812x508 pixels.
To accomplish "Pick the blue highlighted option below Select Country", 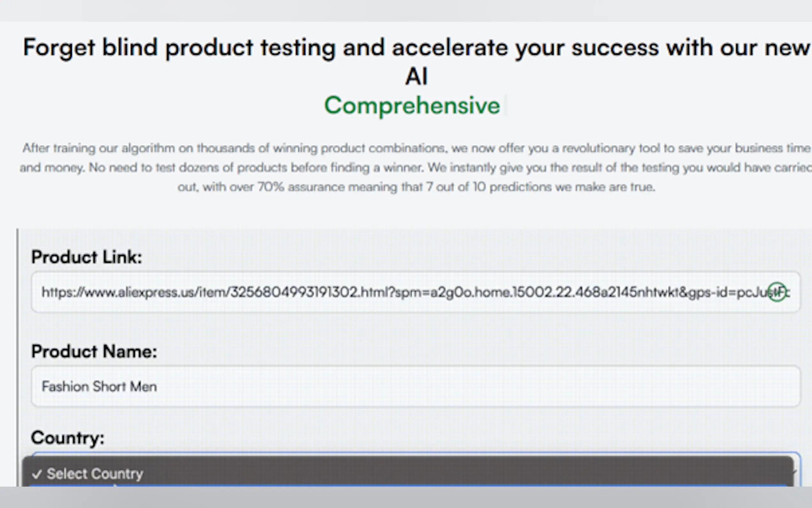I will coord(403,485).
